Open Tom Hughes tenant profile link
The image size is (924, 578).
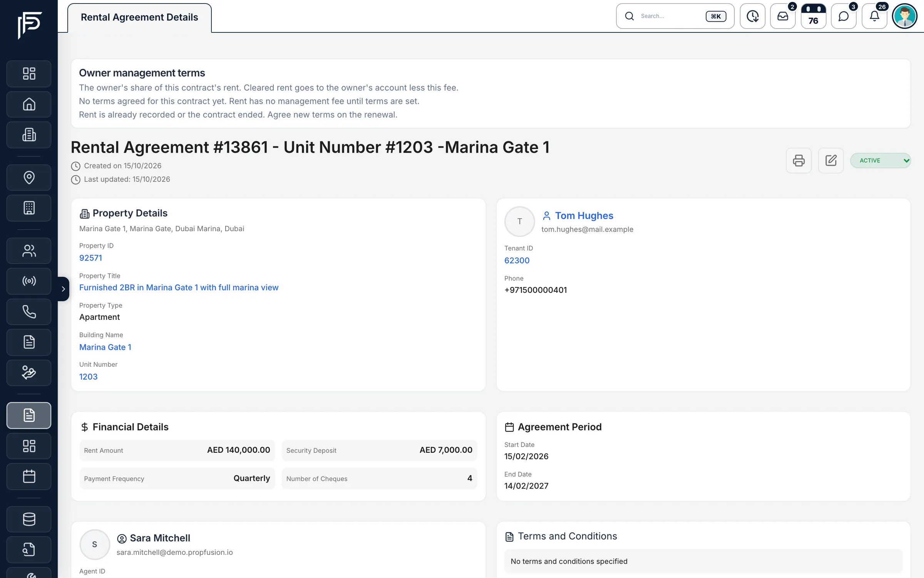pyautogui.click(x=584, y=215)
